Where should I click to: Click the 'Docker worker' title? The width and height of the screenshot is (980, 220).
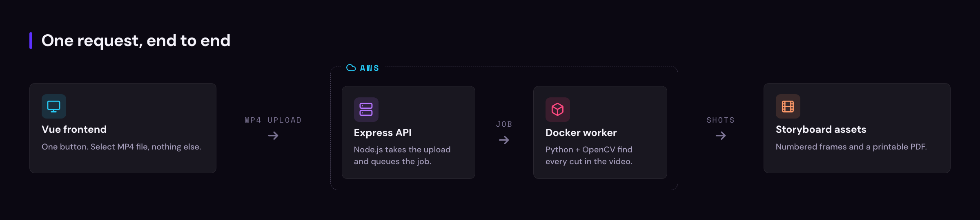(x=581, y=133)
